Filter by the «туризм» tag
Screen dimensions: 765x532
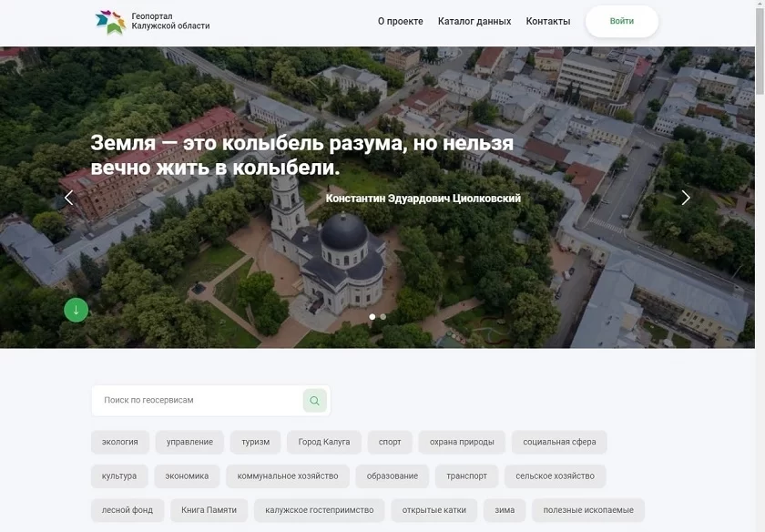coord(255,442)
